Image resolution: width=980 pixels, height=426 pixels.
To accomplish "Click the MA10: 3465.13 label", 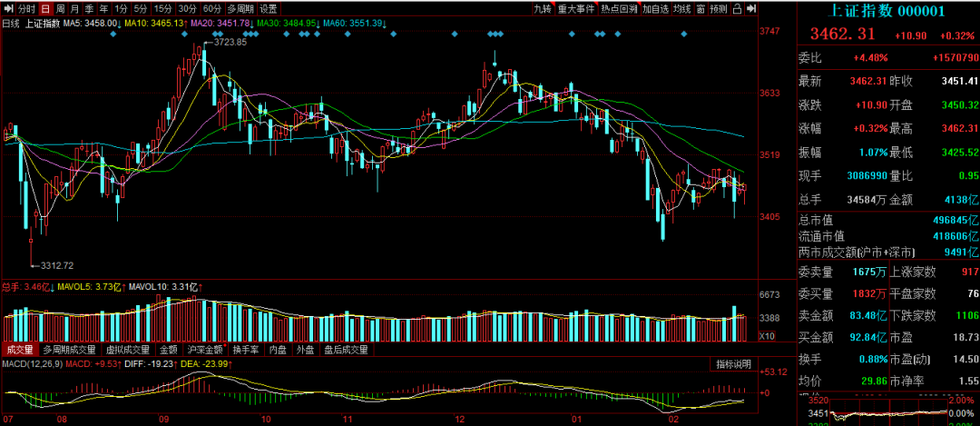I will [157, 24].
